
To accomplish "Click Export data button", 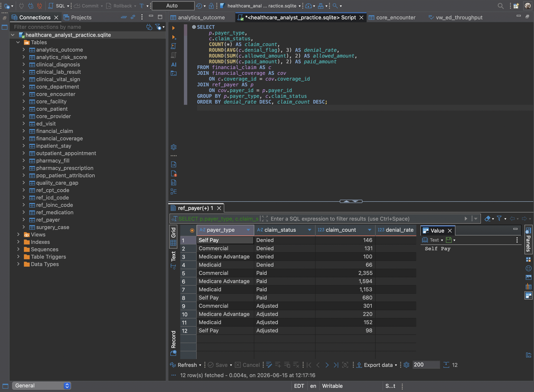I will coord(374,365).
